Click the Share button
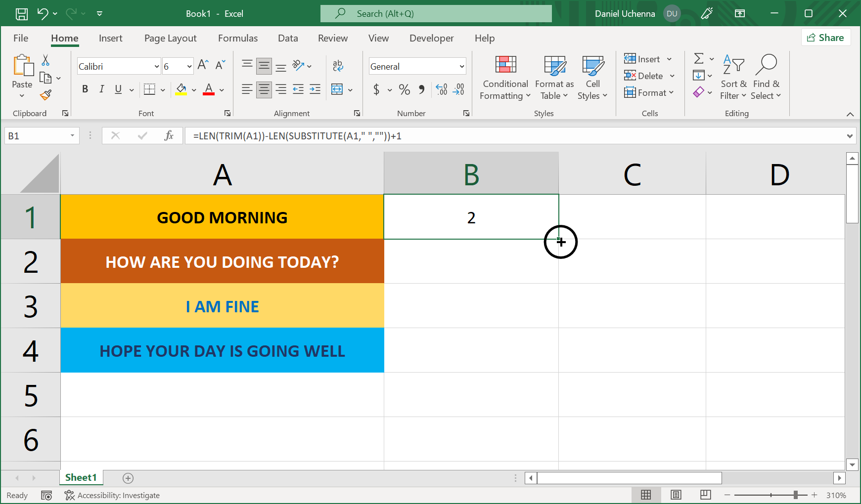Image resolution: width=861 pixels, height=504 pixels. (x=825, y=38)
